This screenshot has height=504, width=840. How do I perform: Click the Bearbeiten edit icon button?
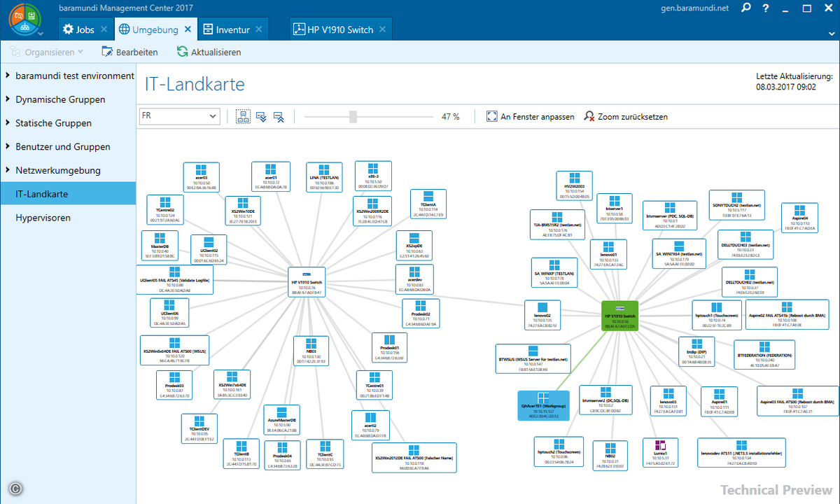(x=129, y=52)
